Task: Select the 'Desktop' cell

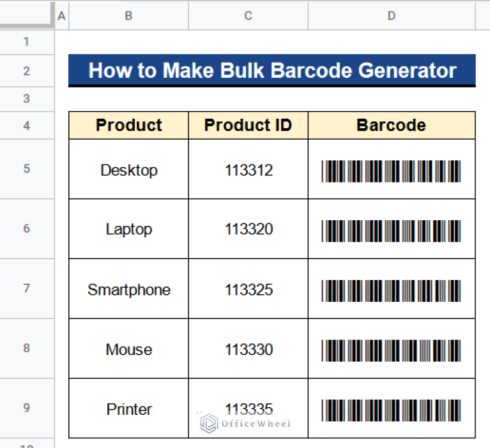Action: tap(128, 170)
